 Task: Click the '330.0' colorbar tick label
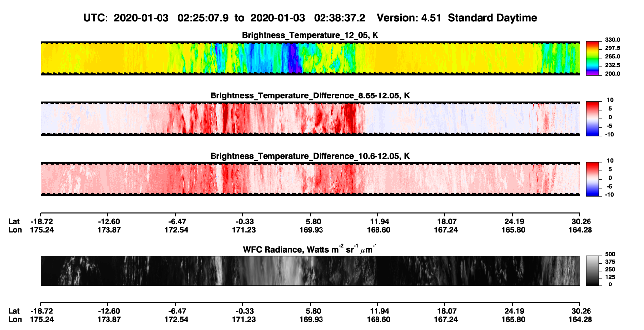(x=613, y=40)
